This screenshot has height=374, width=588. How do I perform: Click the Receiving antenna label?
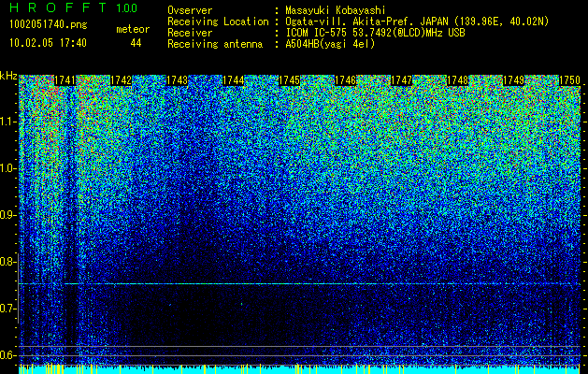[215, 44]
